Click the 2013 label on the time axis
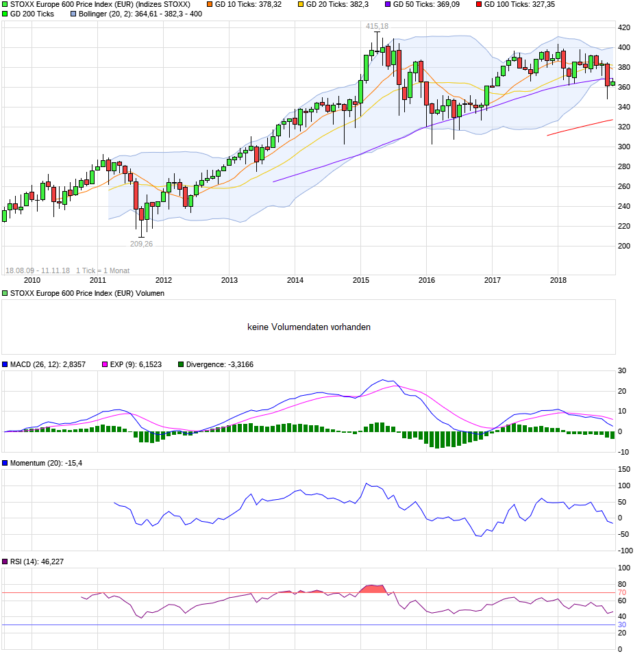644x656 pixels. point(230,280)
